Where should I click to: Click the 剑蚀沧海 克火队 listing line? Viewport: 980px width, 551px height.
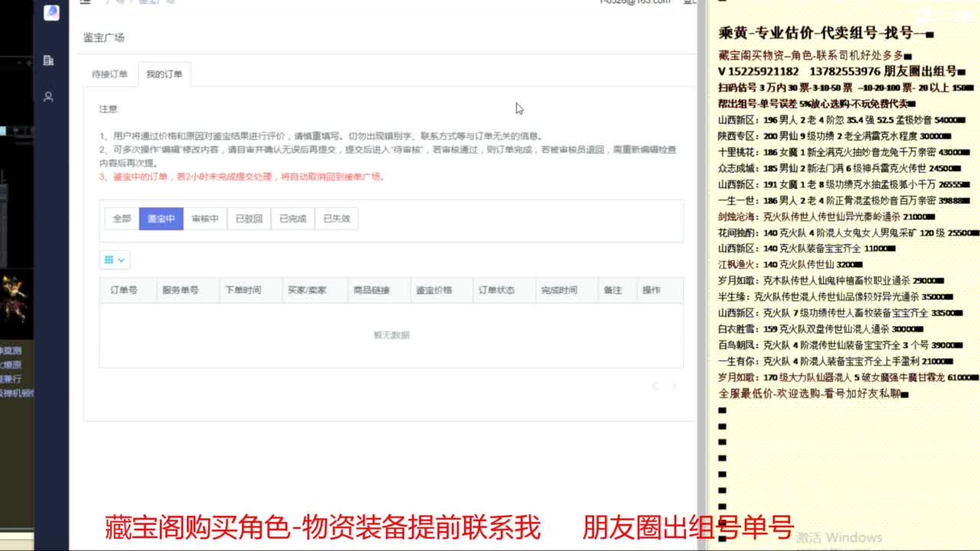tap(825, 217)
